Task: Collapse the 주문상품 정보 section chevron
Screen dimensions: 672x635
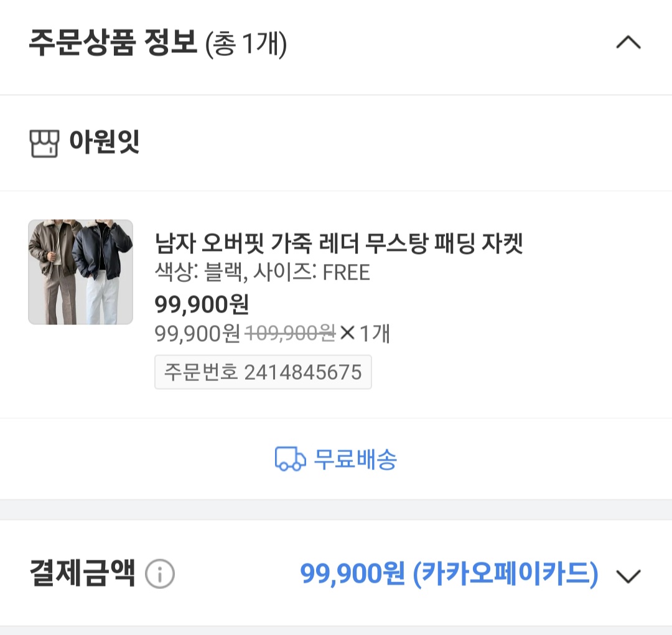Action: [628, 43]
